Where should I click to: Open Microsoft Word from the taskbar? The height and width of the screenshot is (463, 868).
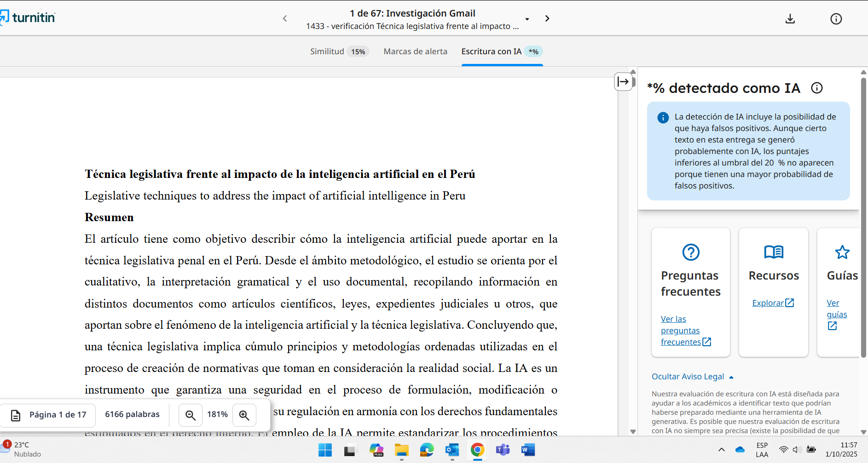[x=528, y=450]
